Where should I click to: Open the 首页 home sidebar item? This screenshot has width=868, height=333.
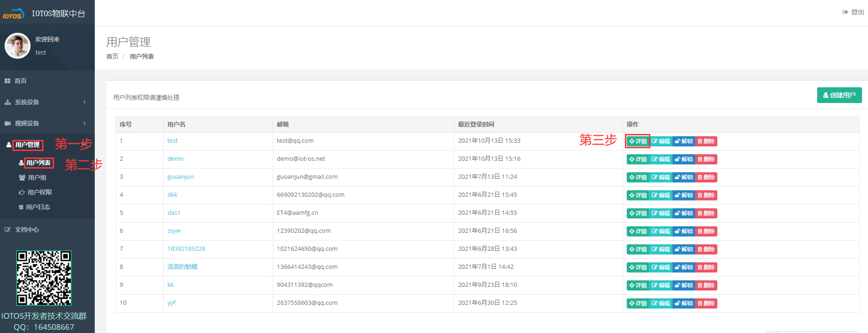(x=20, y=81)
